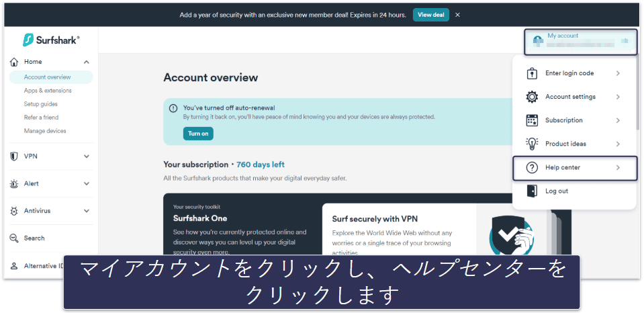Click the 760 days left link

(261, 165)
